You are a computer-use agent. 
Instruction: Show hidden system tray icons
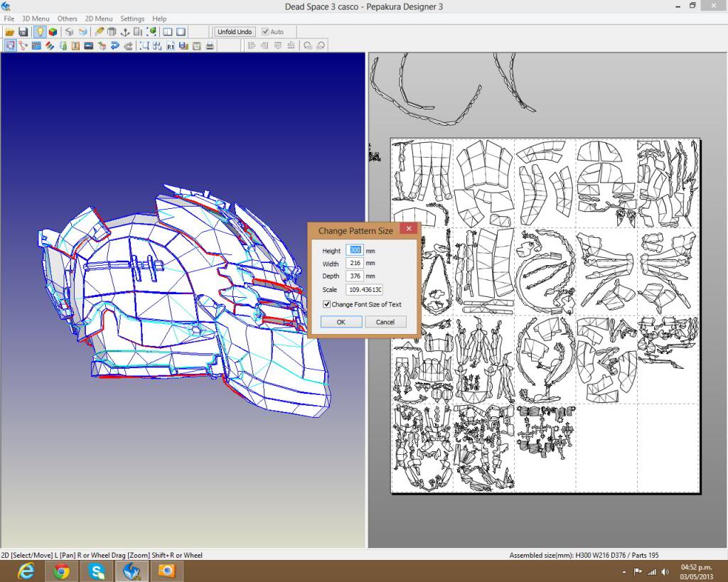point(624,572)
